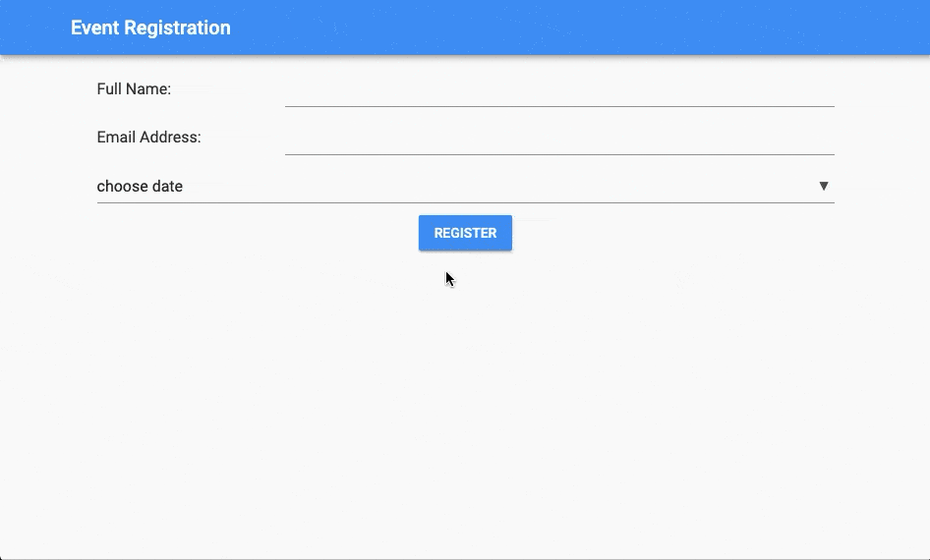Click the underline beneath Full Name field
Screen dimensions: 930x560
(558, 105)
